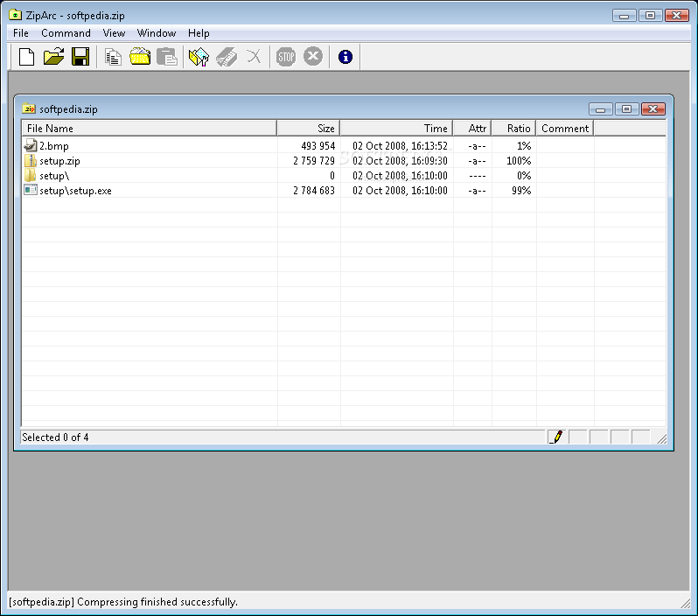Select the setup\ folder name
This screenshot has width=698, height=616.
click(54, 176)
